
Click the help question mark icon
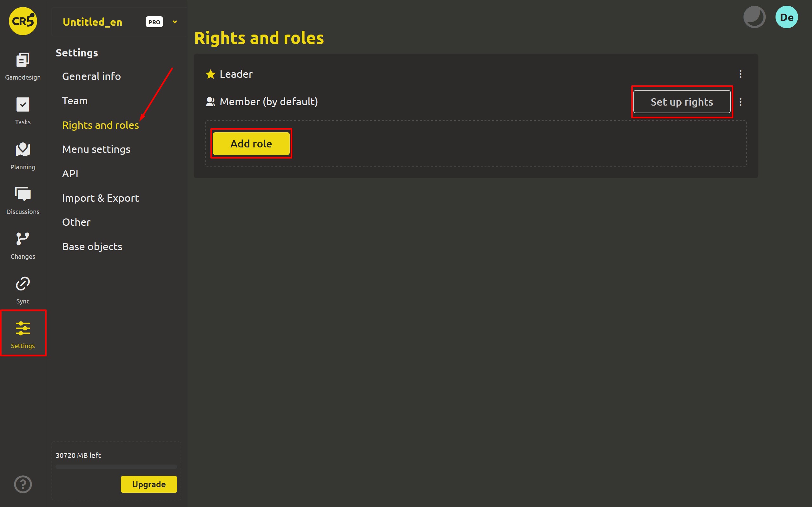tap(23, 484)
